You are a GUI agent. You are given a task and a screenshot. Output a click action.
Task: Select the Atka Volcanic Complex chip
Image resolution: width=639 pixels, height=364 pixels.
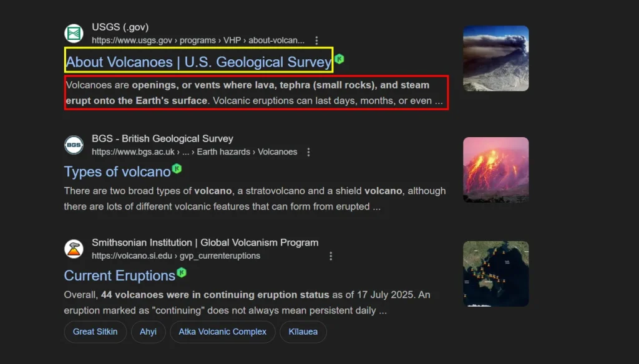(x=222, y=332)
